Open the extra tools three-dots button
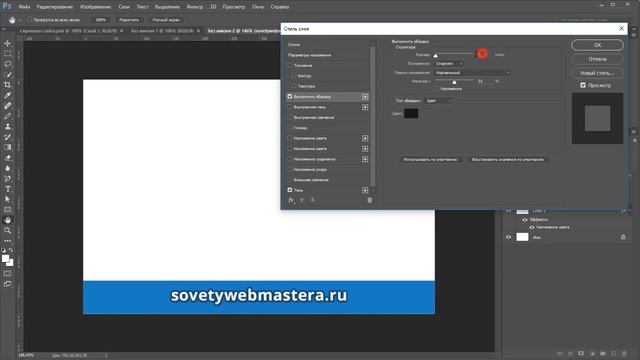 pyautogui.click(x=7, y=241)
